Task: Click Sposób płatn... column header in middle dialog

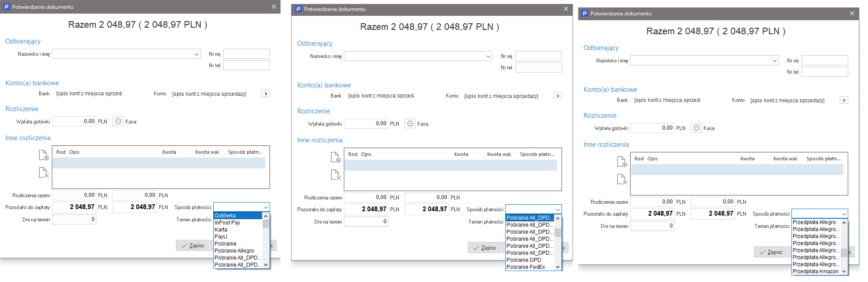Action: point(537,154)
